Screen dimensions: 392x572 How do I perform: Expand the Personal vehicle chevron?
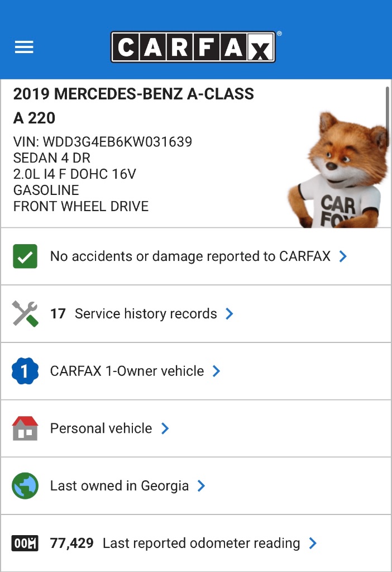[165, 428]
